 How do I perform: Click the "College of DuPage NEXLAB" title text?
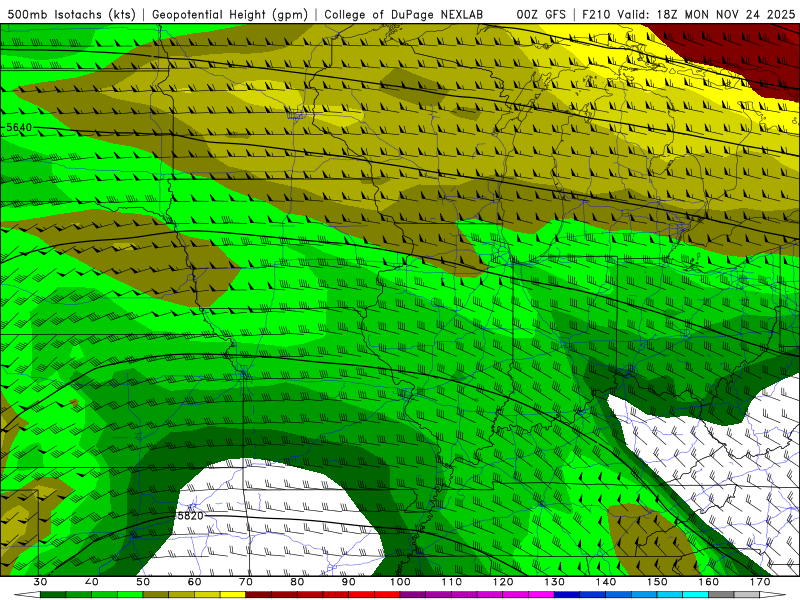(x=404, y=15)
